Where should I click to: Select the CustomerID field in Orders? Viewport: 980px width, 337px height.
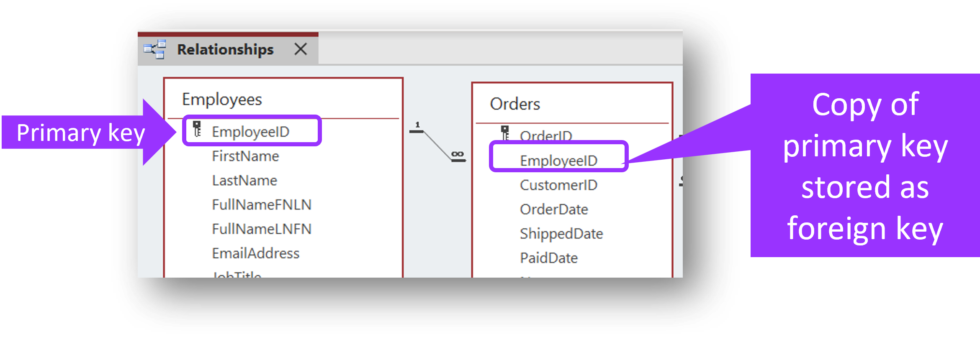[x=558, y=185]
